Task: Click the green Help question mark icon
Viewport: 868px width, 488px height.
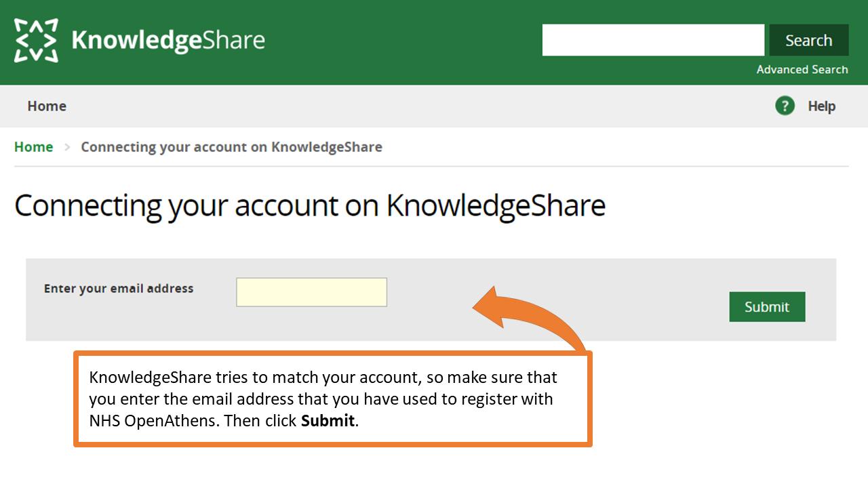Action: (785, 106)
